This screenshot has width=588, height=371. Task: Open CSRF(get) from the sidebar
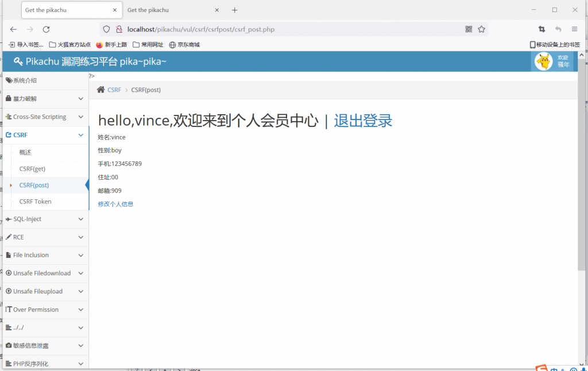point(32,169)
